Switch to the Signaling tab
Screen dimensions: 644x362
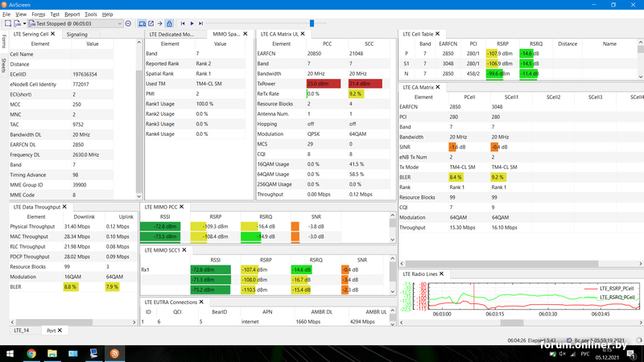(77, 35)
